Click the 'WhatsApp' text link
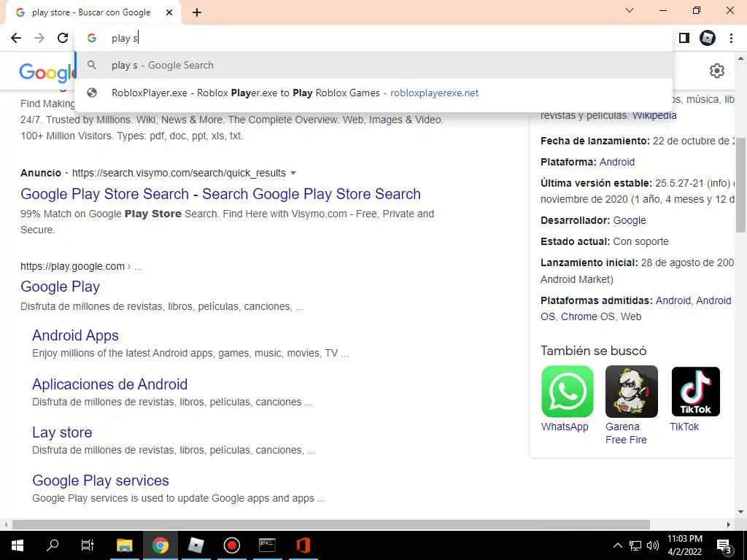Viewport: 747px width, 560px height. point(565,427)
